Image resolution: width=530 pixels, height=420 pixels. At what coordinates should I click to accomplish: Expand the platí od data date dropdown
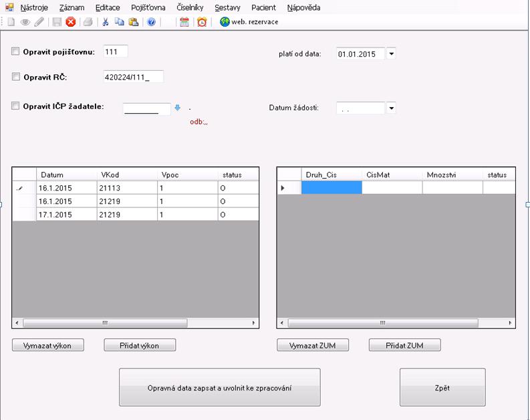click(391, 54)
